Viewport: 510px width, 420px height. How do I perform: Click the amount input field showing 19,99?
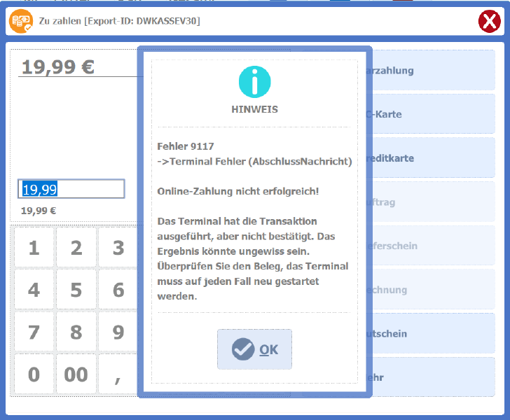pos(71,189)
